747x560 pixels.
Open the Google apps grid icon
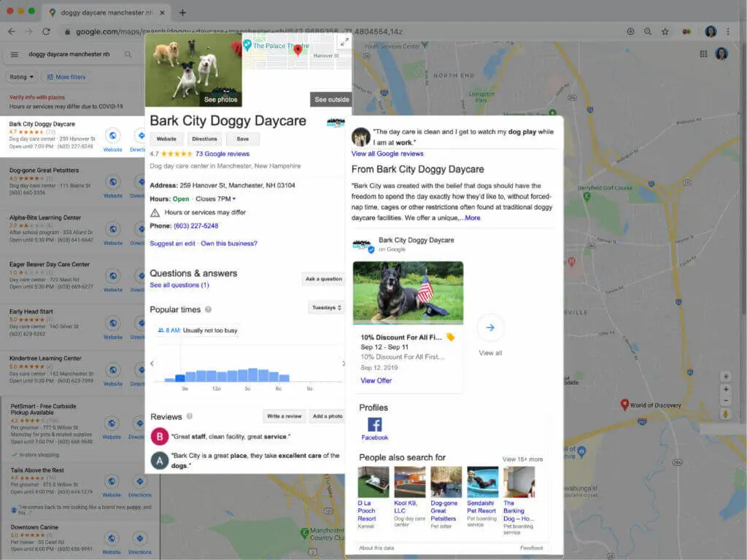[x=703, y=54]
